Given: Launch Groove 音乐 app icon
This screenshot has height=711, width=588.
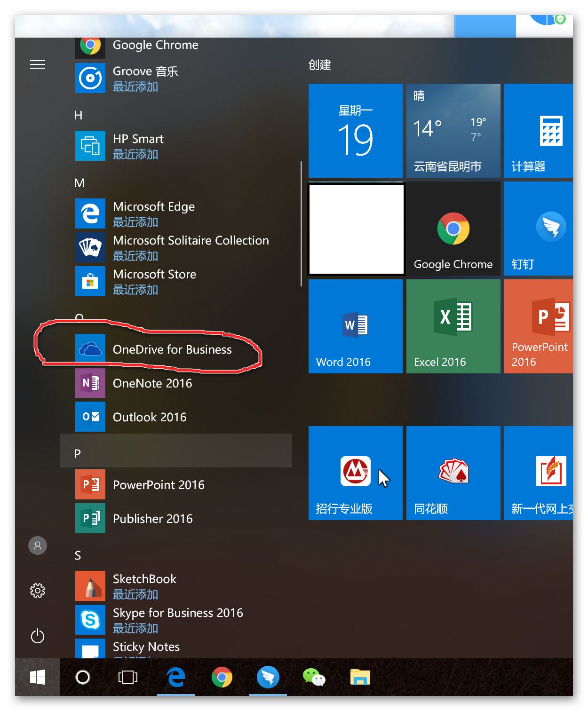Looking at the screenshot, I should tap(90, 78).
